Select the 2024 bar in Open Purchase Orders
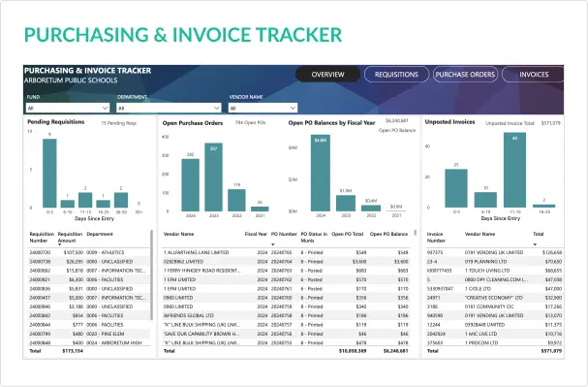Screen dimensions: 588x387 191,185
